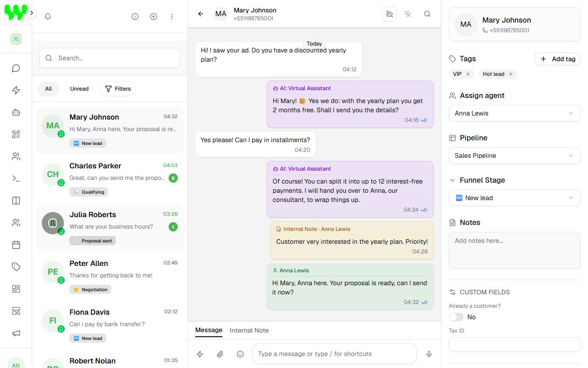
Task: Toggle the crossed-out sparkle icon in header
Action: tap(408, 14)
